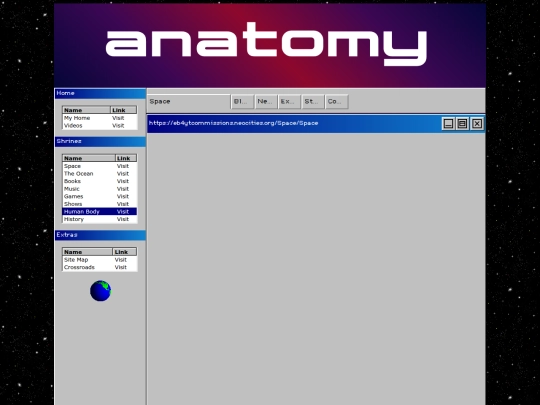The width and height of the screenshot is (540, 405).
Task: Click Visit in highlighted Human Body row
Action: click(x=123, y=211)
